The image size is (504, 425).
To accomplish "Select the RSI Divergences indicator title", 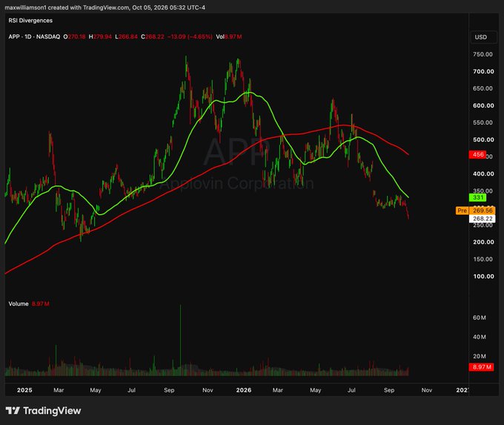I will (30, 21).
